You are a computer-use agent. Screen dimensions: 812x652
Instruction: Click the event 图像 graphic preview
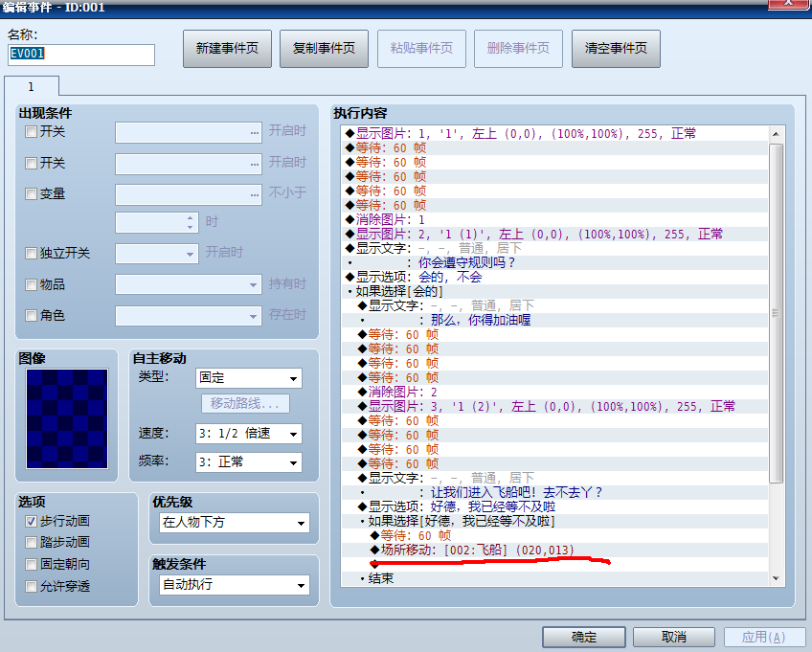67,419
